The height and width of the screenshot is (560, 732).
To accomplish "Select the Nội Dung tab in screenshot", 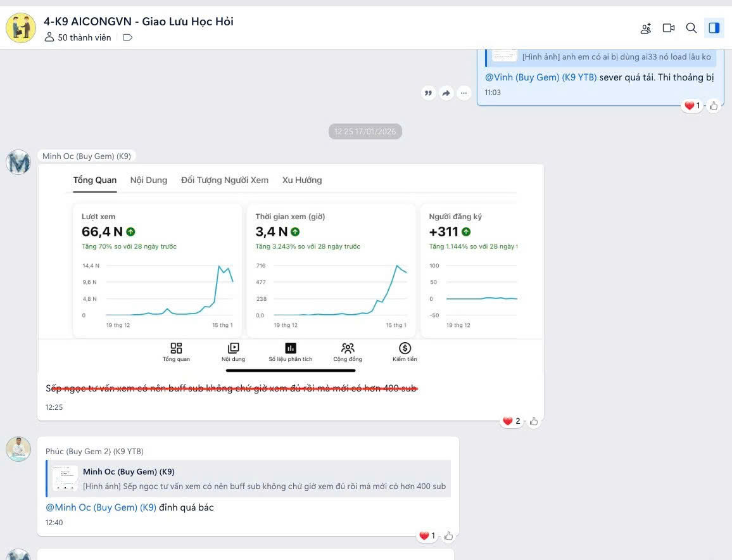I will tap(148, 181).
